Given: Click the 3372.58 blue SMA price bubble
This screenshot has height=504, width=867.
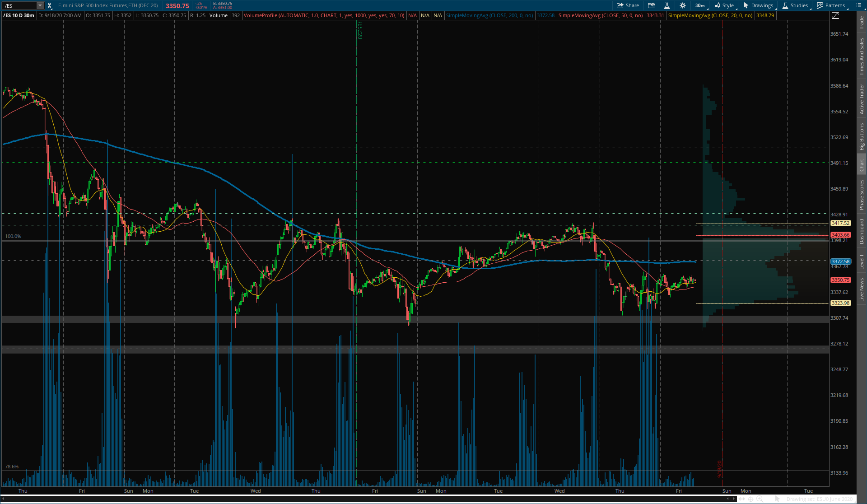Looking at the screenshot, I should [840, 261].
